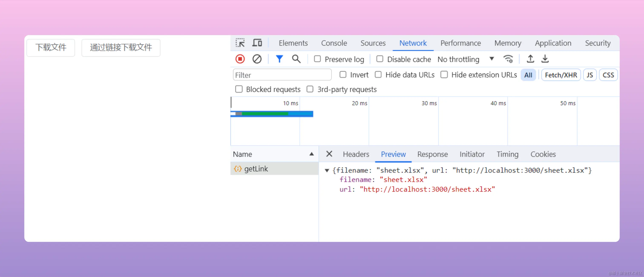644x277 pixels.
Task: Collapse the JSON preview object triangle
Action: pos(327,170)
